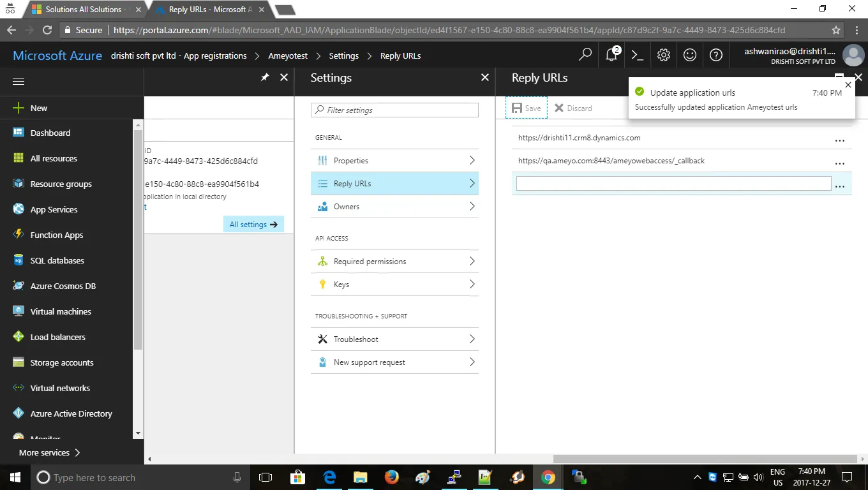Dismiss the Update application urls notification

tap(848, 84)
